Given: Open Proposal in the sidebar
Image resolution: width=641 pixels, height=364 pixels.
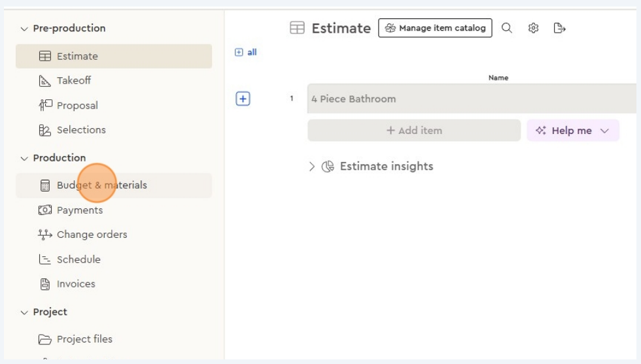Looking at the screenshot, I should 77,105.
